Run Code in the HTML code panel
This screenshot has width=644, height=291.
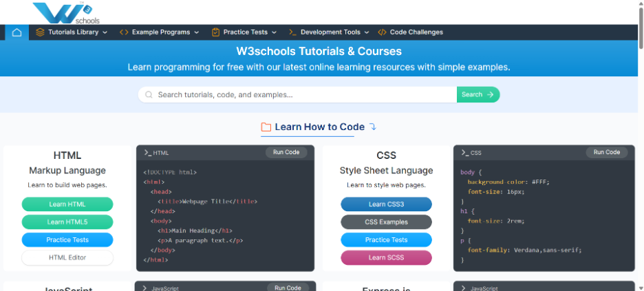pyautogui.click(x=286, y=152)
